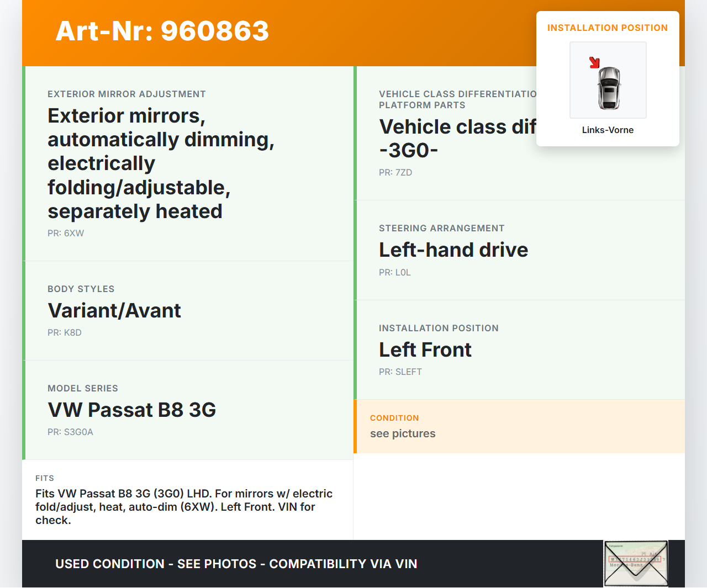
Task: Click the Links-Vorne caption
Action: [608, 130]
